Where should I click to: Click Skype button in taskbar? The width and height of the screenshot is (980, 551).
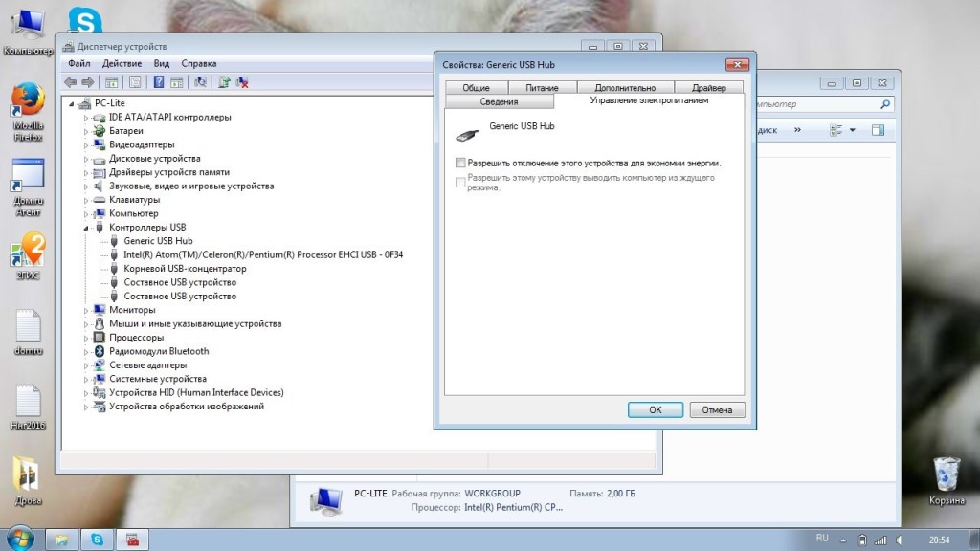[98, 540]
